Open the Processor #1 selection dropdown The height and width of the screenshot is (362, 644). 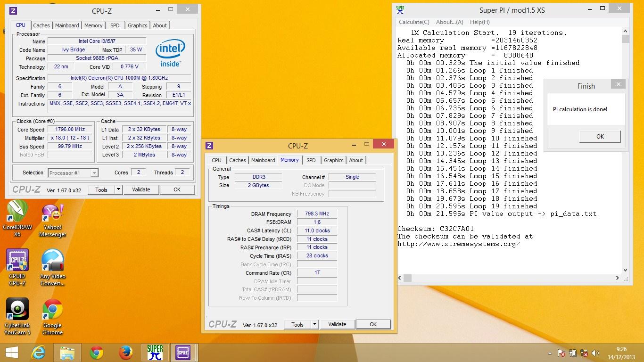(x=73, y=173)
